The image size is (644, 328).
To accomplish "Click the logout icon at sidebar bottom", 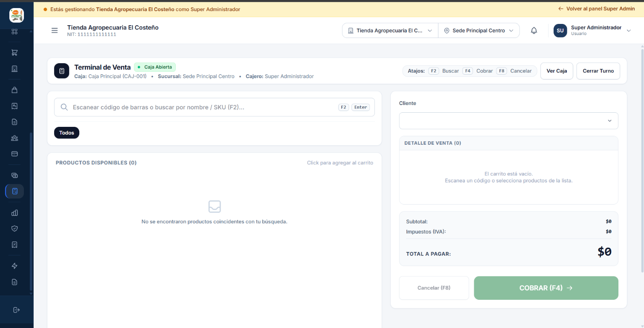I will [16, 310].
